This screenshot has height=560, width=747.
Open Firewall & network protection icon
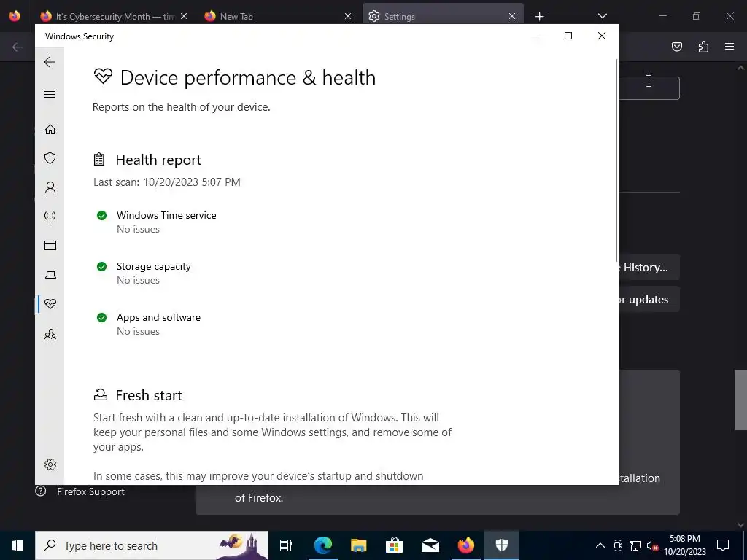coord(50,217)
